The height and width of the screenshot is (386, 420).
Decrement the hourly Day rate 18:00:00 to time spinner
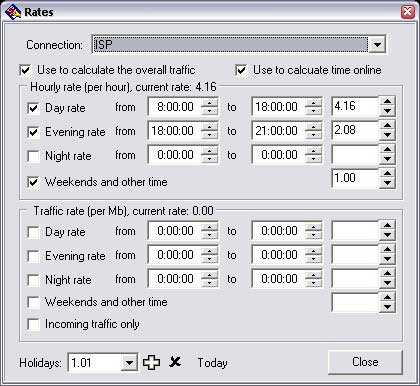(x=313, y=111)
